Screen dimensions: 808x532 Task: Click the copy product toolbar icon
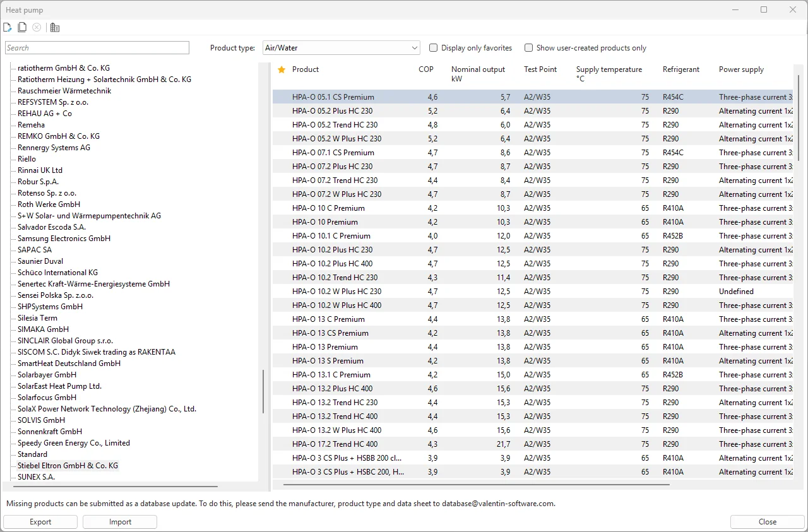click(22, 27)
